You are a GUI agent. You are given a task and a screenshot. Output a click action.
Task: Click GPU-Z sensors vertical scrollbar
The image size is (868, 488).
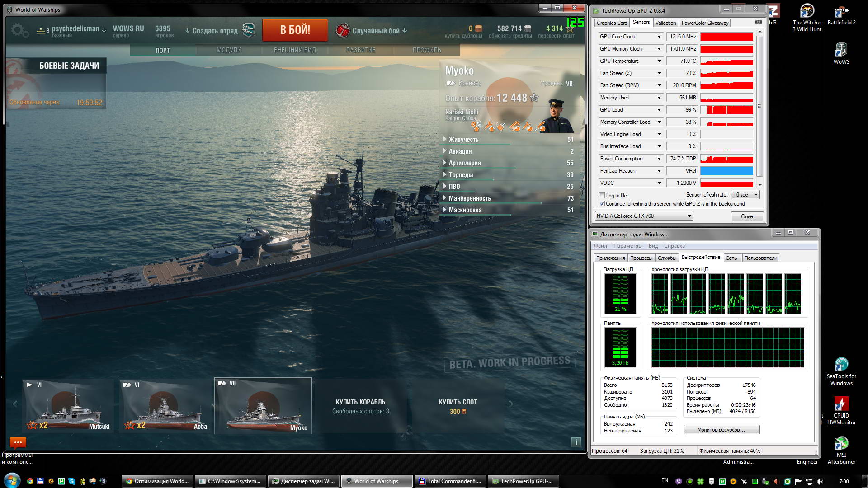click(x=759, y=108)
